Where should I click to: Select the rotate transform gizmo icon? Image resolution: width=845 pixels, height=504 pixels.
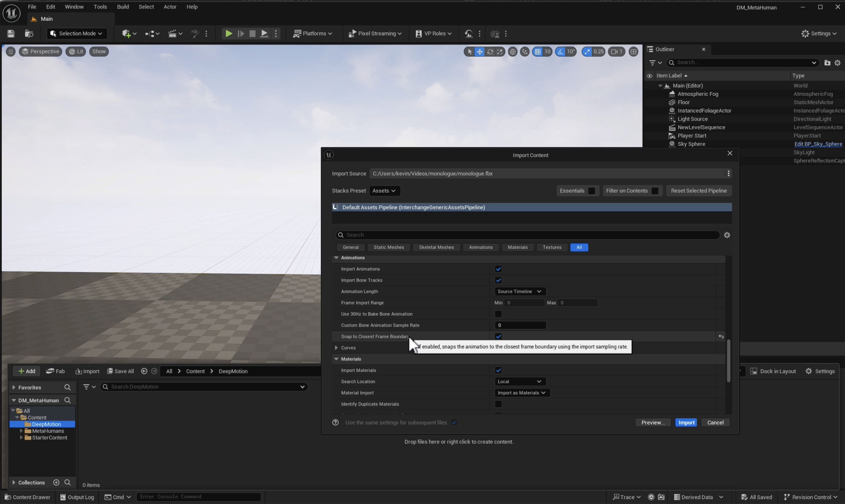pos(490,52)
